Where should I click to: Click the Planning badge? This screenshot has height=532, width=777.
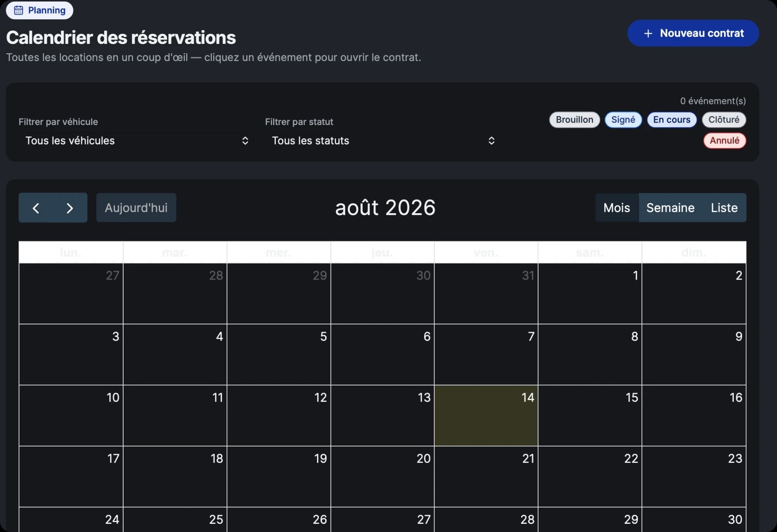40,10
